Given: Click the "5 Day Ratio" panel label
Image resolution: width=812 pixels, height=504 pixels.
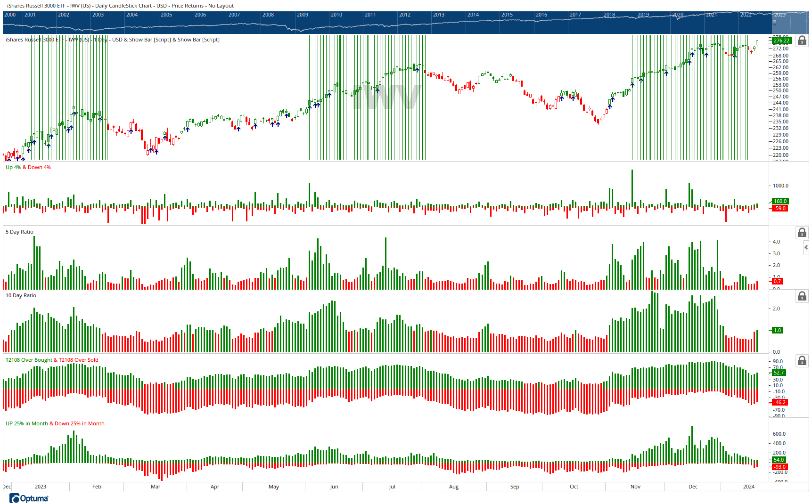Looking at the screenshot, I should point(19,232).
